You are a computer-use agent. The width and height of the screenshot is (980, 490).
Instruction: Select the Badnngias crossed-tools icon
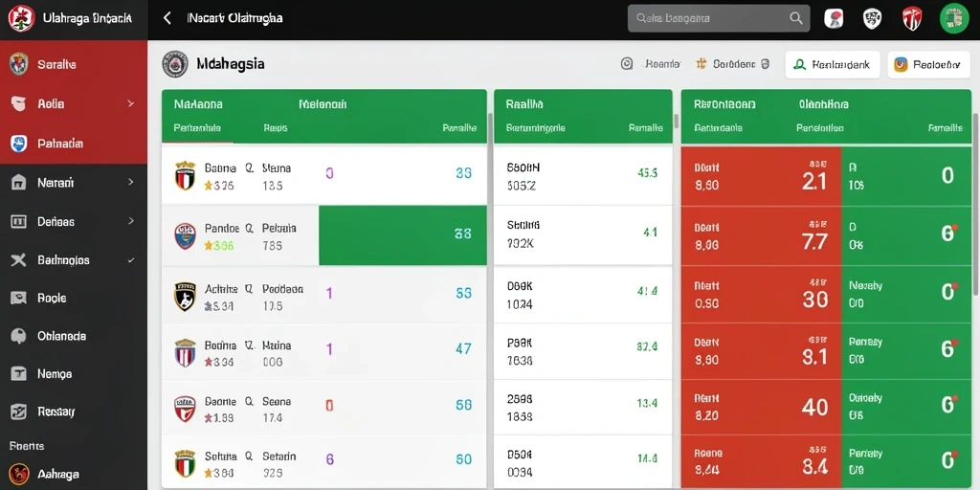coord(19,260)
